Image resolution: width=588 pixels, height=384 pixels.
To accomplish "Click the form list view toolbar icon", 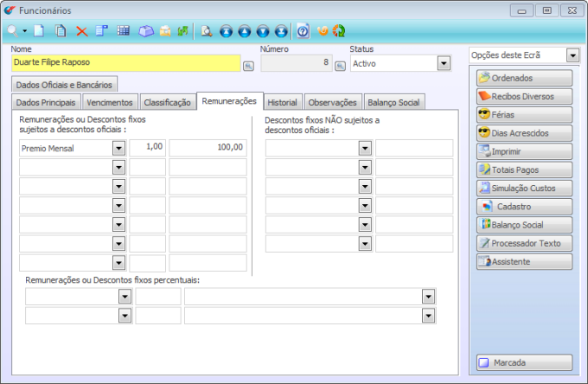I will click(x=102, y=31).
